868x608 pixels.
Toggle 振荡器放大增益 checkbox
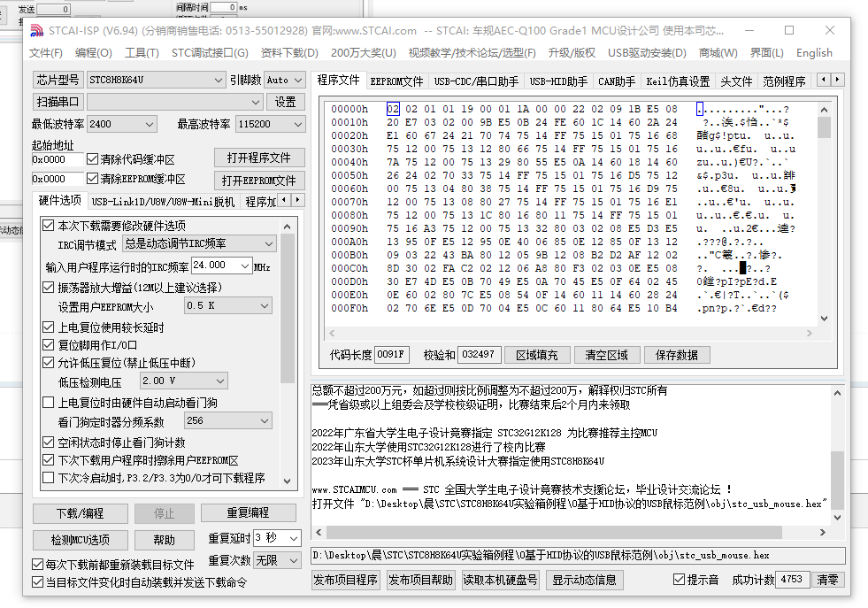click(49, 288)
